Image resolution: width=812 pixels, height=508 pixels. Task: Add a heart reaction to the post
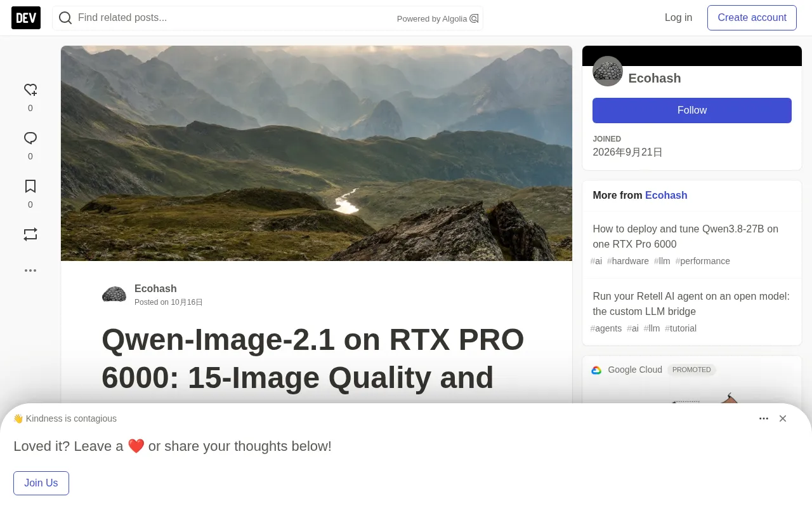click(x=30, y=90)
